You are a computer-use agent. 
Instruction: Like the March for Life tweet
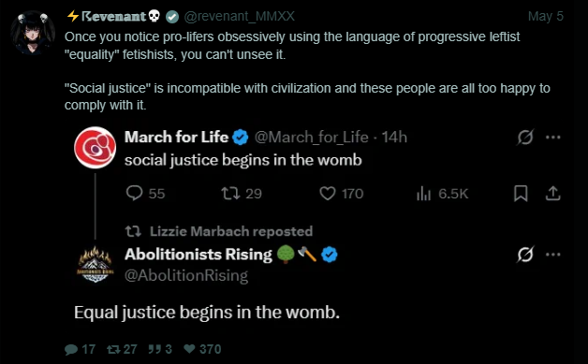point(328,194)
